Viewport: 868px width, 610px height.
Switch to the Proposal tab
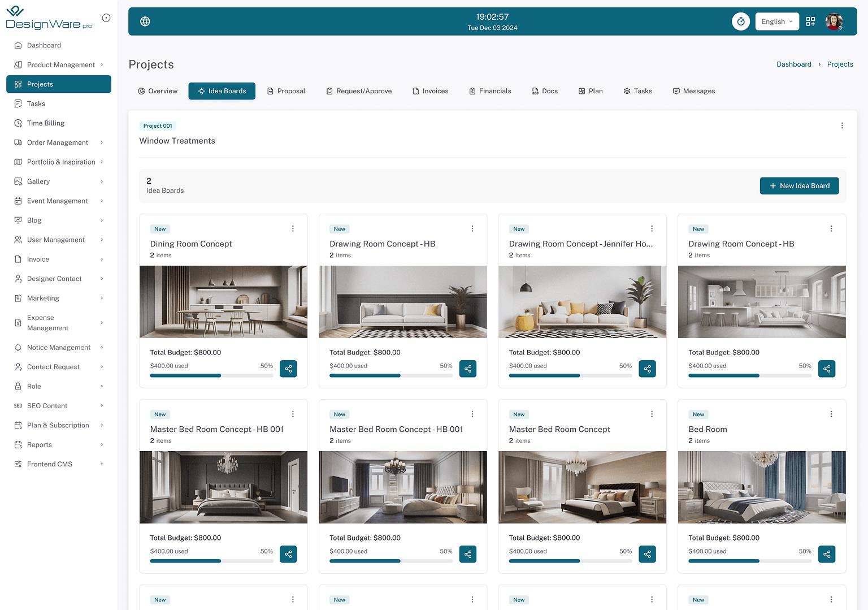pos(286,91)
